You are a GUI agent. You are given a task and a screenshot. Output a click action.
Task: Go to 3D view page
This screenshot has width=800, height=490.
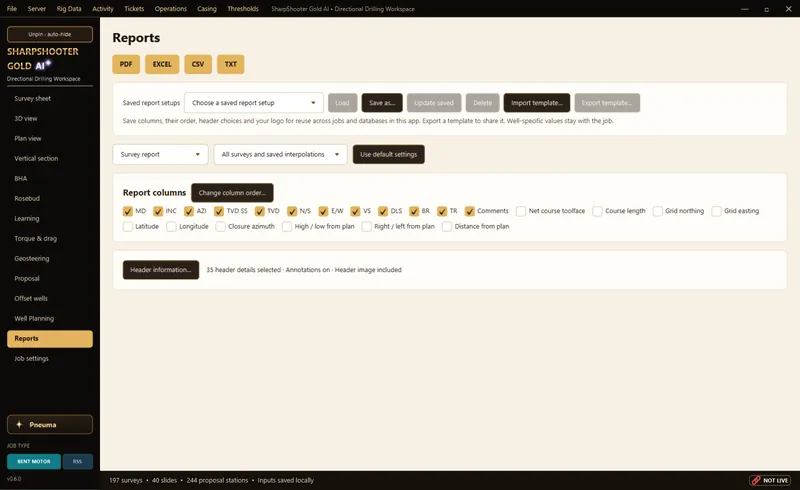(x=50, y=118)
